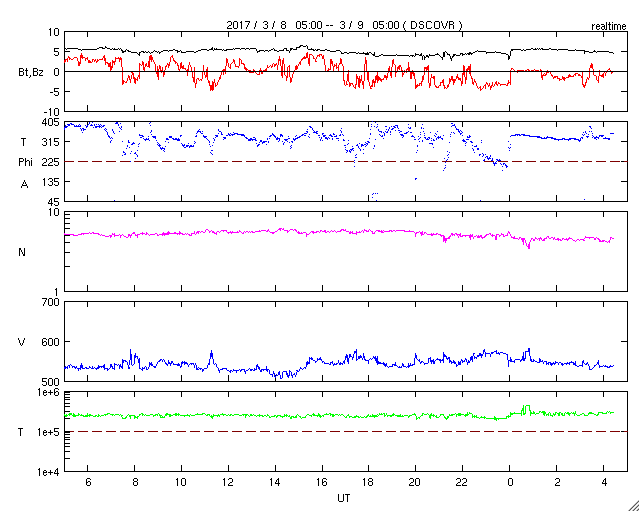Click the 'Phi' axis label
This screenshot has height=512, width=640.
(x=25, y=162)
